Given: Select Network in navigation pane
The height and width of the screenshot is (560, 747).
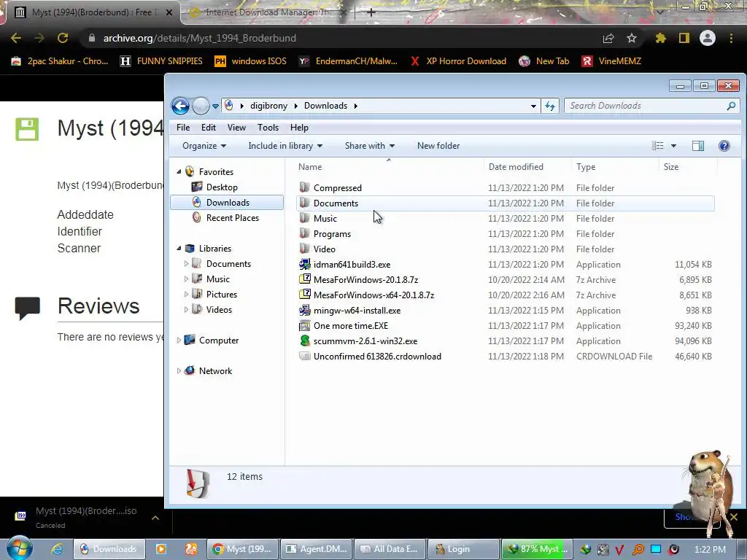Looking at the screenshot, I should point(215,371).
